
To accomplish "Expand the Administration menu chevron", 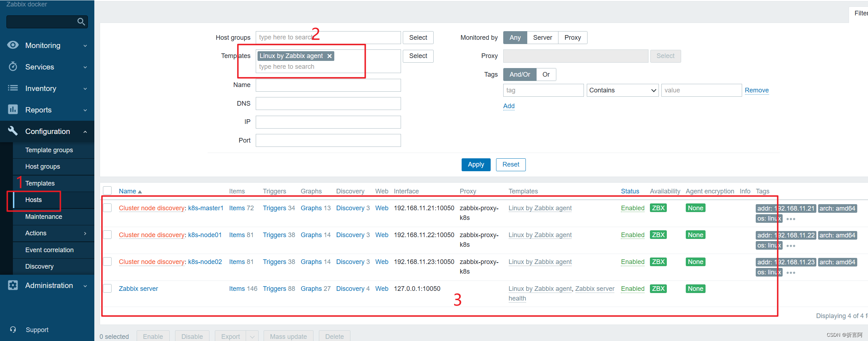I will [85, 286].
